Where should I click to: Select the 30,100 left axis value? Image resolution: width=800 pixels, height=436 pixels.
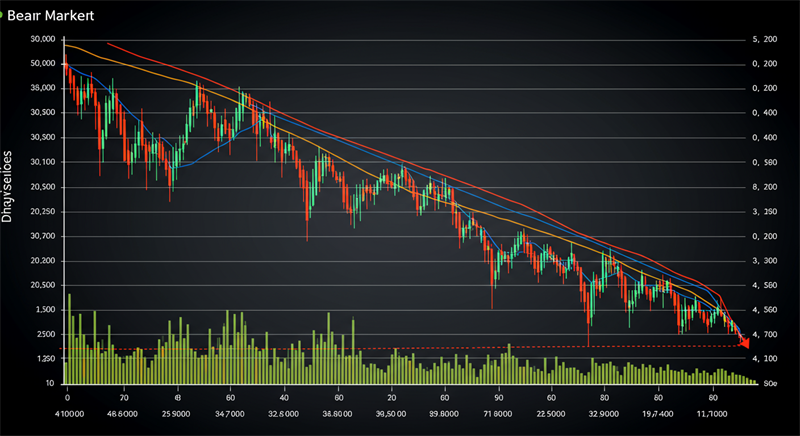[42, 162]
